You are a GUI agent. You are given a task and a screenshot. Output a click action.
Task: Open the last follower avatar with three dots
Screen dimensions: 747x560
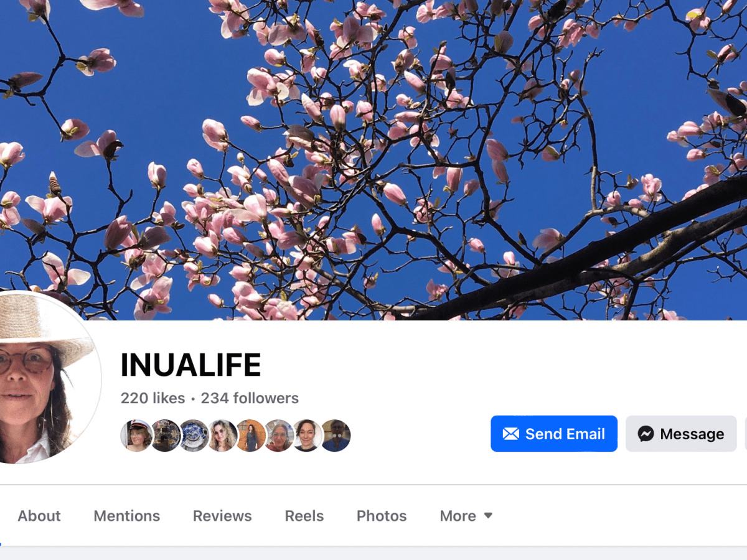(336, 436)
